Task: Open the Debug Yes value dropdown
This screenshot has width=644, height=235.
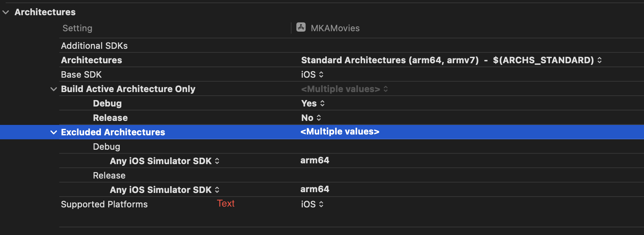Action: [313, 103]
